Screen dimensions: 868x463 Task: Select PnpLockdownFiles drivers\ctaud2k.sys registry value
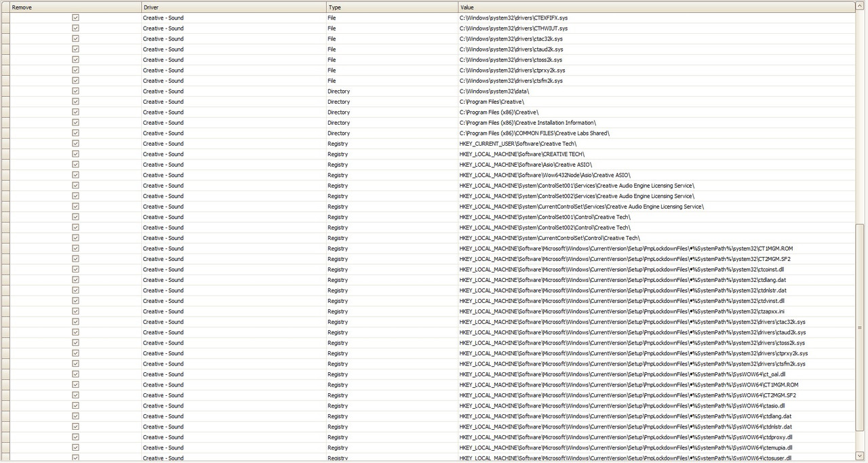(x=656, y=332)
